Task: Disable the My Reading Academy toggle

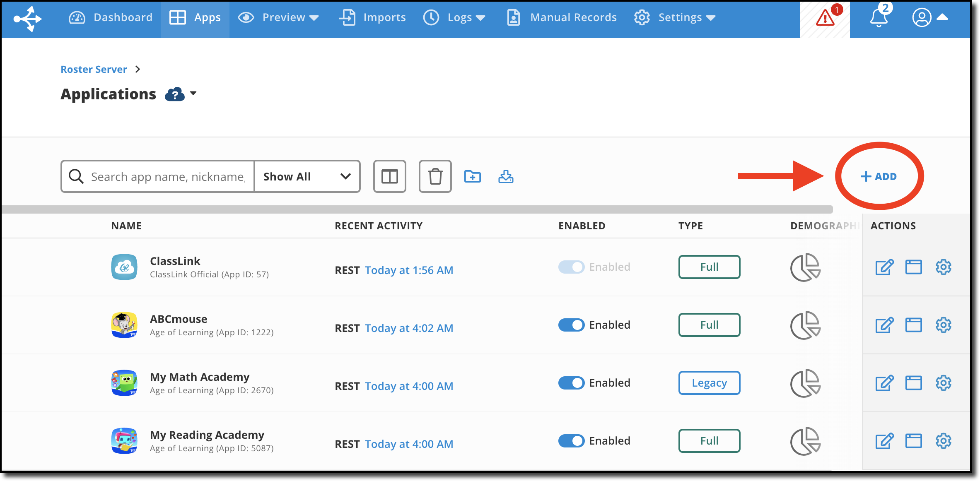Action: (x=571, y=441)
